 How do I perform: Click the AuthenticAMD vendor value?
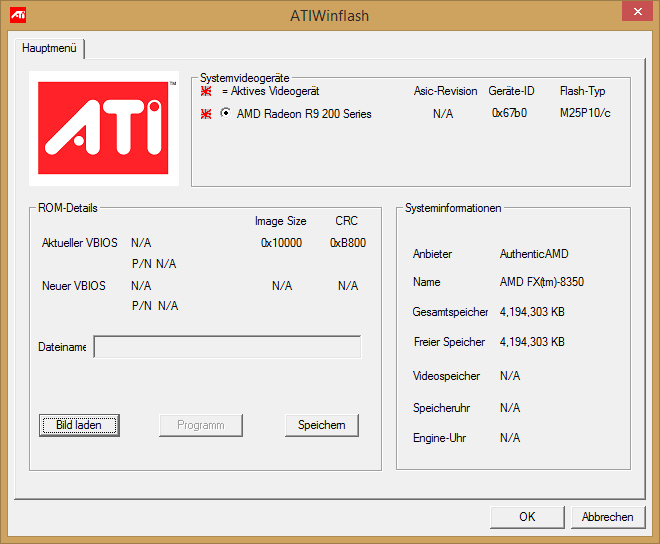click(x=534, y=254)
